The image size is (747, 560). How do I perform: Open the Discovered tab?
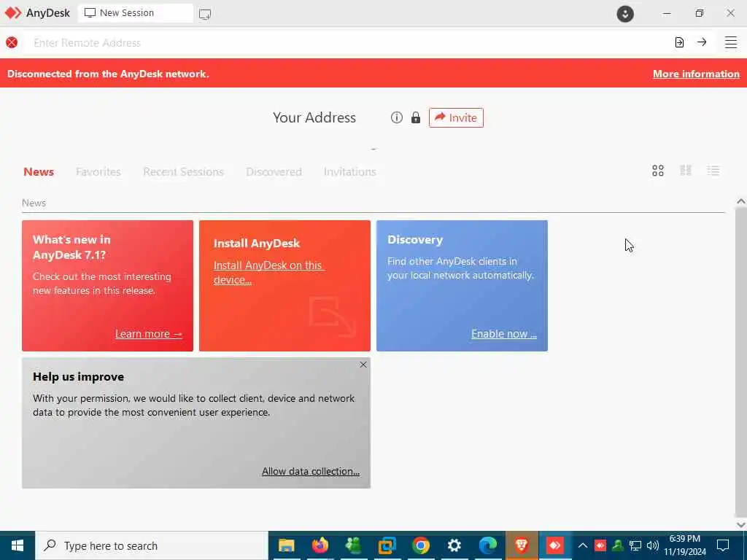274,172
